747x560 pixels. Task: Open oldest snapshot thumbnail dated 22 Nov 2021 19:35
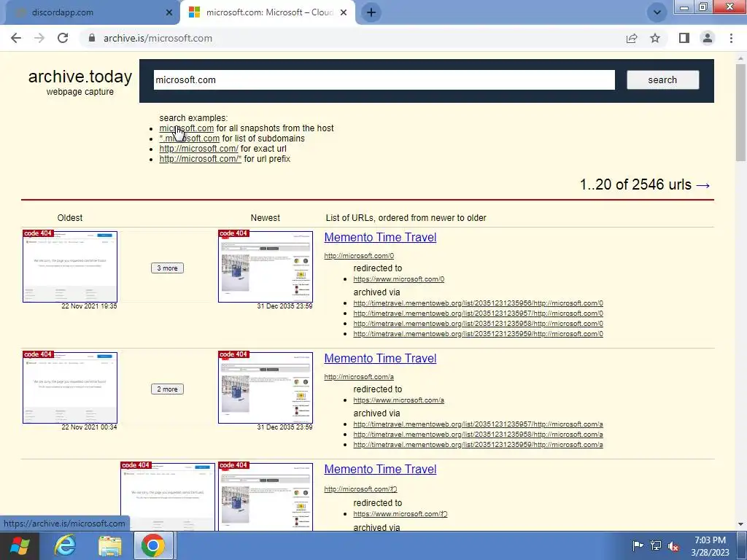tap(70, 267)
